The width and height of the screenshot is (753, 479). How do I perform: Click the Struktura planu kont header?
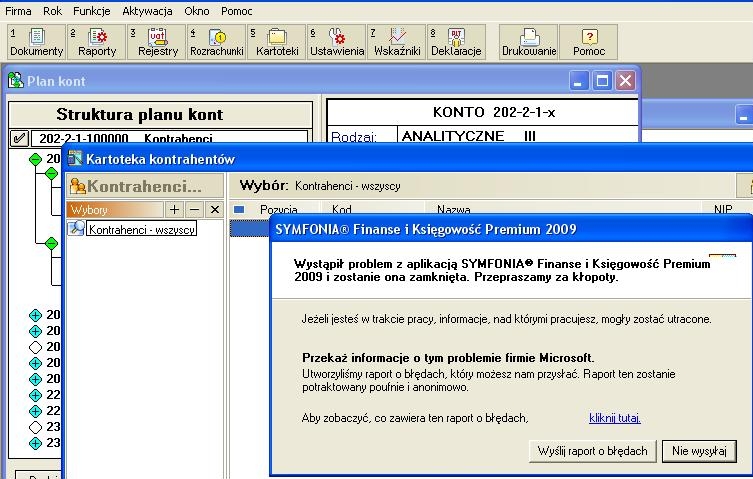click(160, 114)
